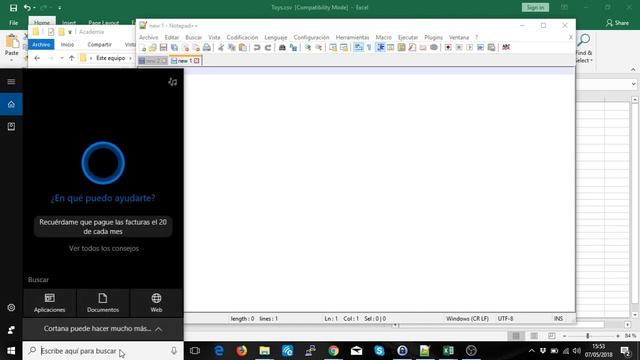The height and width of the screenshot is (360, 640).
Task: Select Web search filter in Cortana
Action: [x=156, y=303]
